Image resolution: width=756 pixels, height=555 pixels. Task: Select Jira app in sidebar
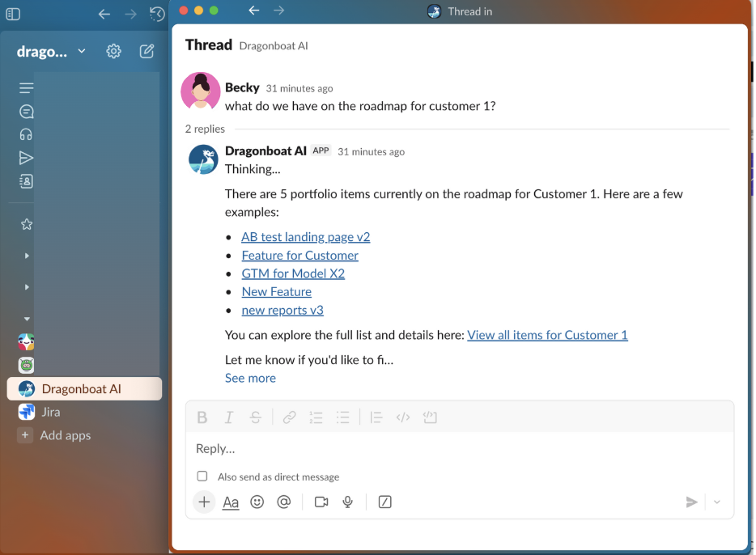[50, 412]
